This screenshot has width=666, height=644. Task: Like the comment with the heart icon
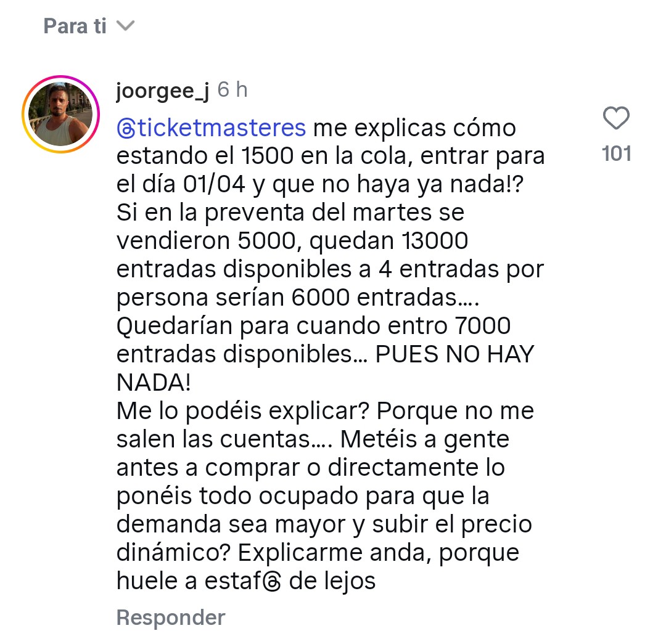click(615, 119)
